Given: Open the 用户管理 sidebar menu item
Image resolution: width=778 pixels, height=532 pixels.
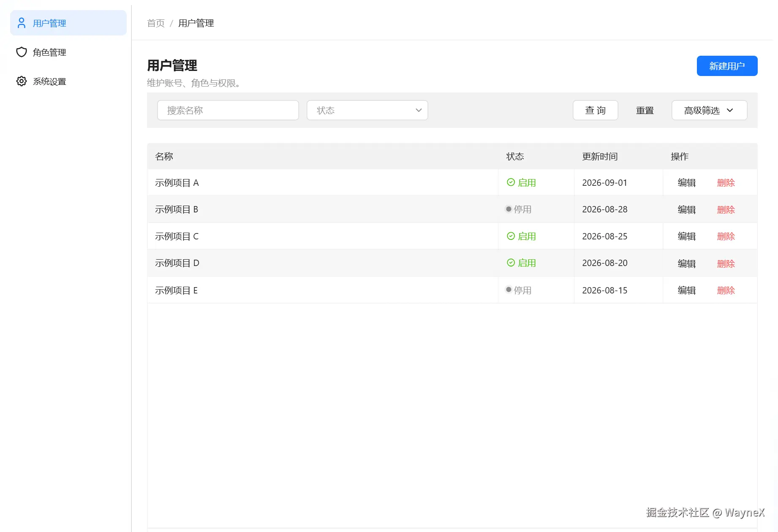Looking at the screenshot, I should tap(68, 23).
